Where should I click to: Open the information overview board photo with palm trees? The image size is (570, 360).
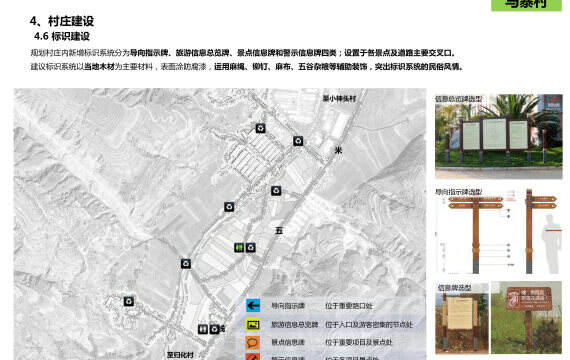pos(498,137)
